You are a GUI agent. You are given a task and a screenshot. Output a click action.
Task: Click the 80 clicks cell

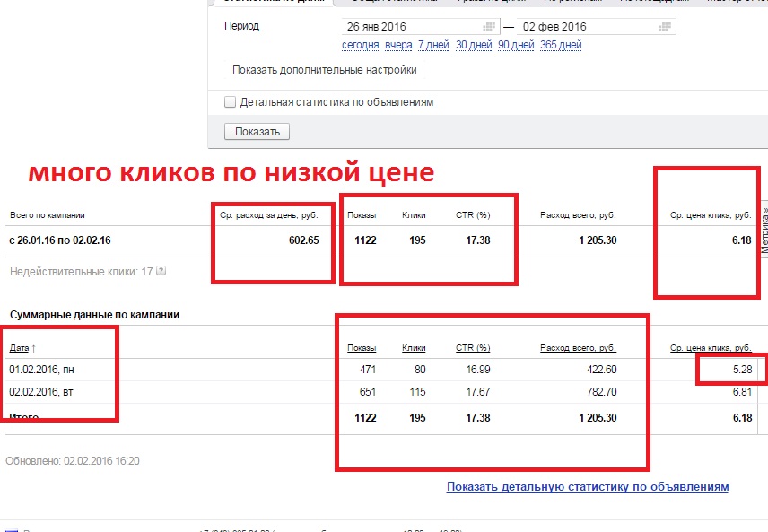tap(420, 370)
